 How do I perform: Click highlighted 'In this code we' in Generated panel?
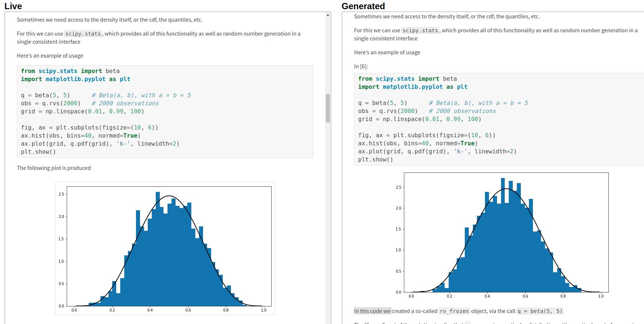(x=372, y=311)
